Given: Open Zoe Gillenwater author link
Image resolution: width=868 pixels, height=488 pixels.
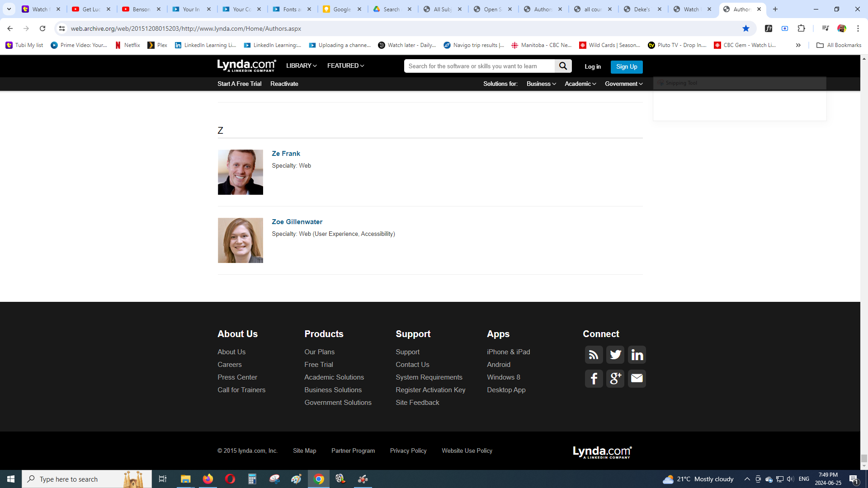Looking at the screenshot, I should pos(297,222).
